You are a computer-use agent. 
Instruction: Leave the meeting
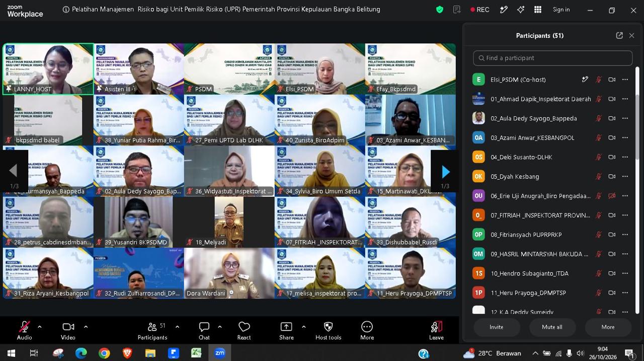[436, 331]
